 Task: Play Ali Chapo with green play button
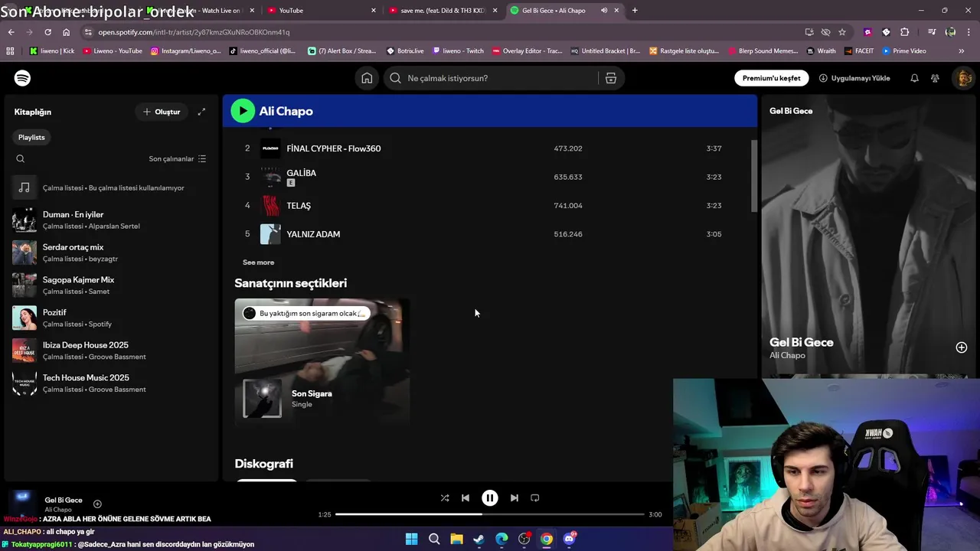[243, 111]
